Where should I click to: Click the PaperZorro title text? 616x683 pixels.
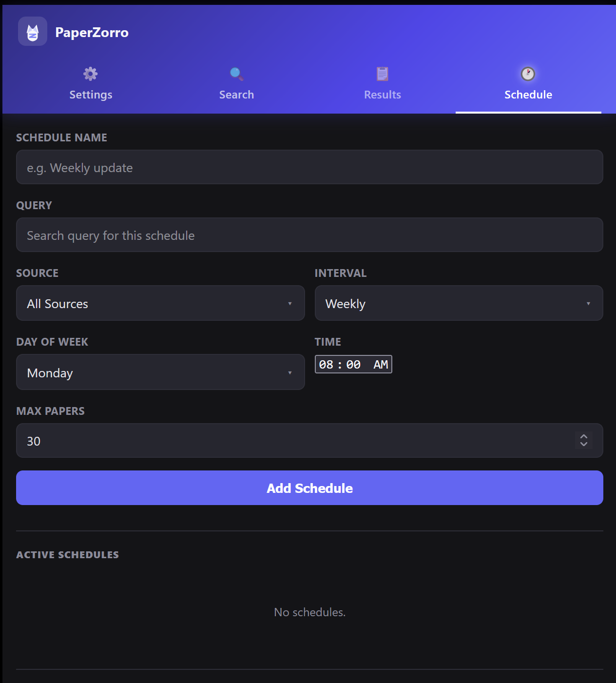[92, 32]
